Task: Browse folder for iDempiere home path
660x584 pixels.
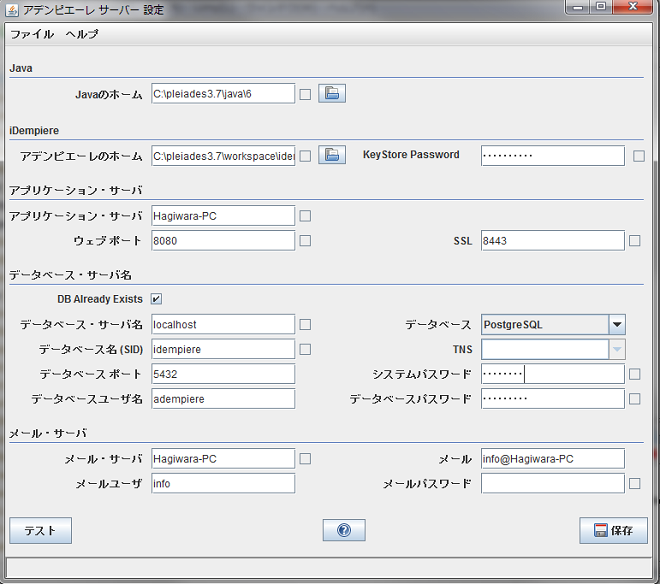Action: click(332, 155)
